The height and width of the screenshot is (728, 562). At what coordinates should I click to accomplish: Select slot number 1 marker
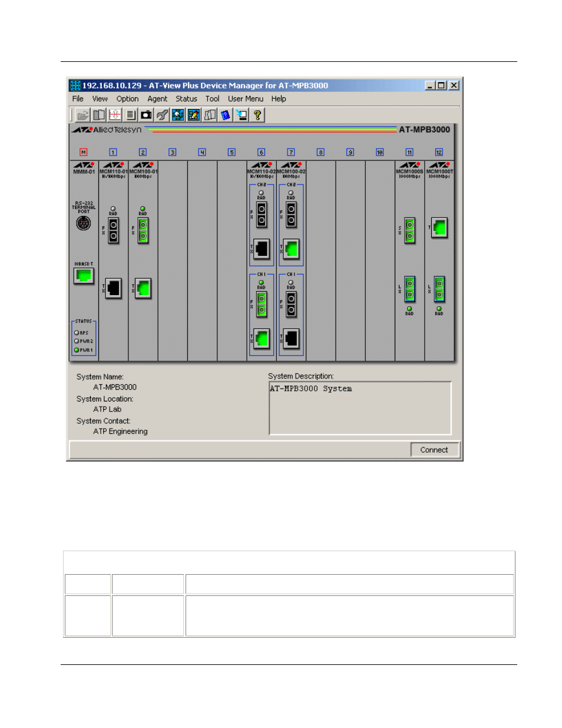tap(113, 152)
